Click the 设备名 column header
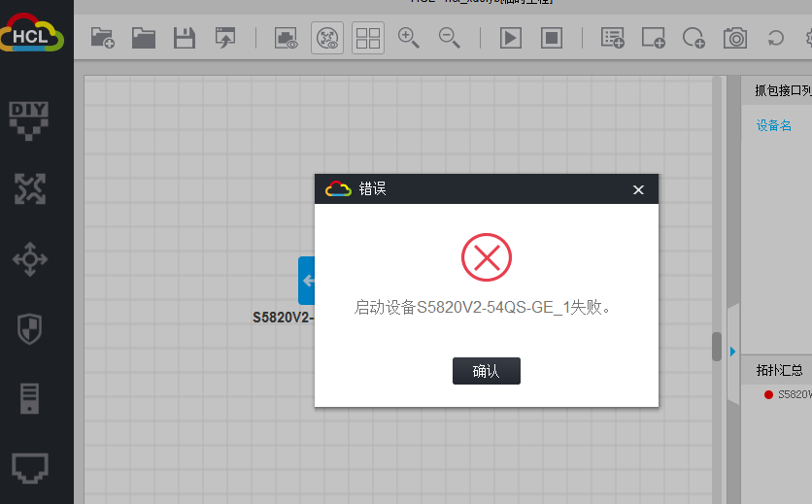The width and height of the screenshot is (812, 504). coord(774,125)
